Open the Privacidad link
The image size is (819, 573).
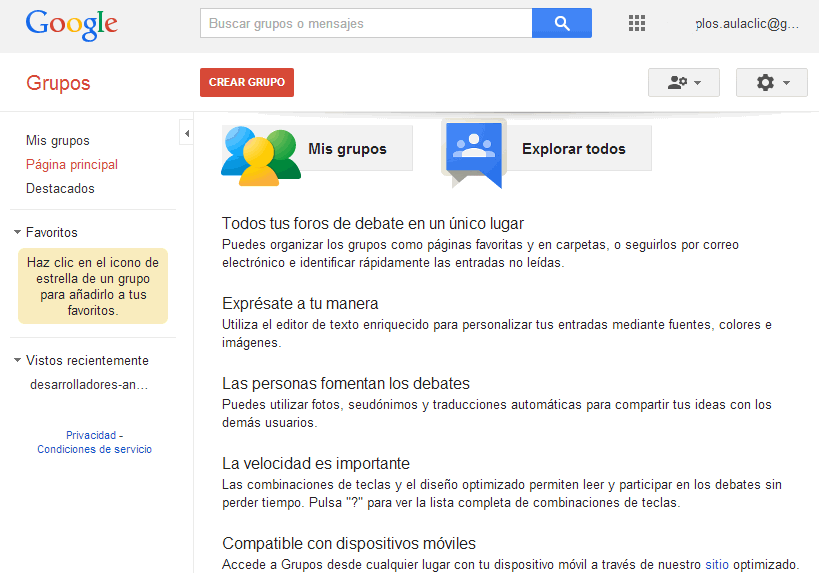pos(91,435)
